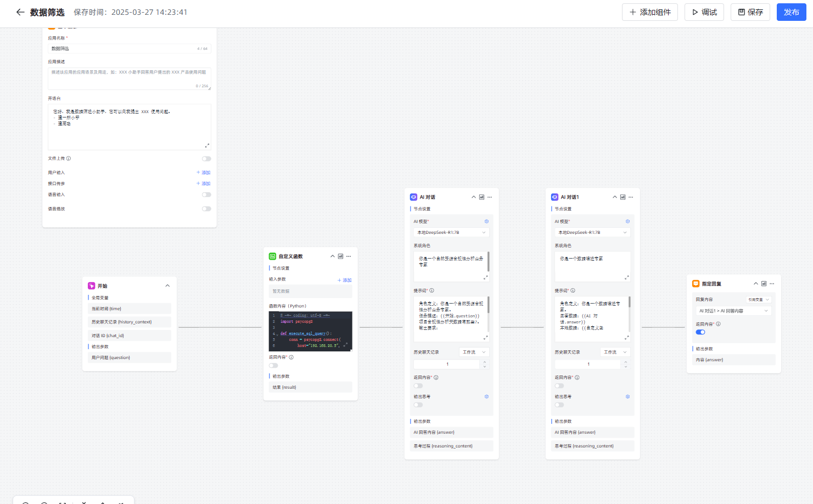Collapse the AI 对话1 node
Viewport: 813px width, 504px height.
[615, 197]
